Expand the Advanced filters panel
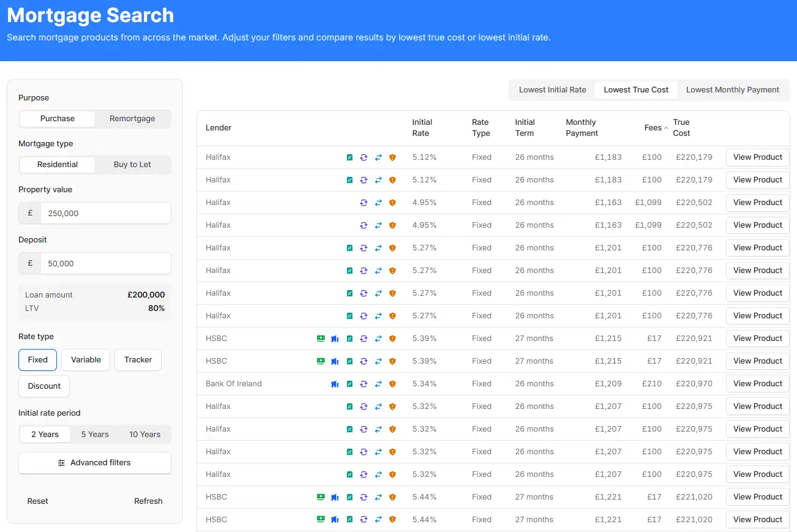 coord(95,463)
